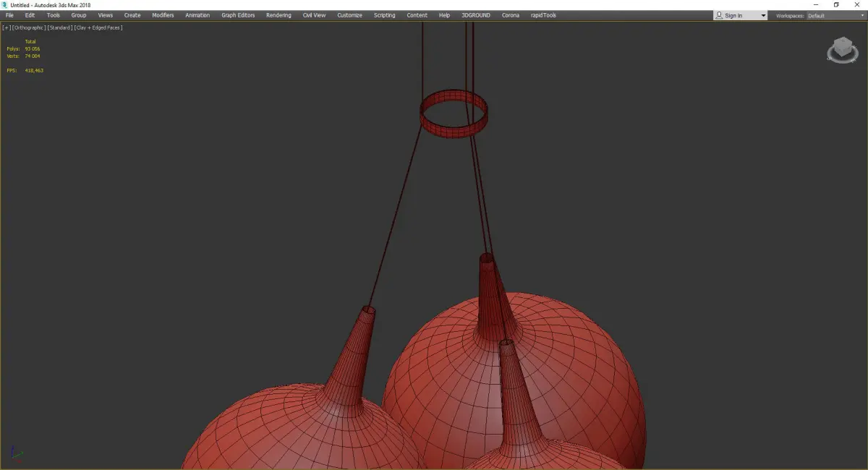Open the File menu
868x470 pixels.
pos(9,15)
